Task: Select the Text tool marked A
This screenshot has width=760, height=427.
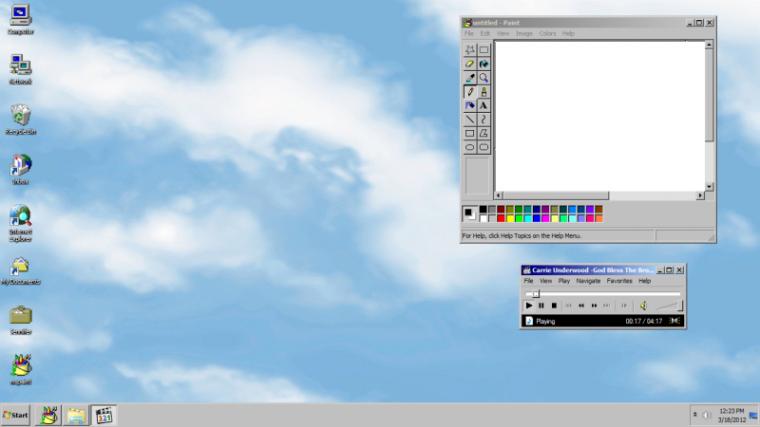Action: click(483, 106)
